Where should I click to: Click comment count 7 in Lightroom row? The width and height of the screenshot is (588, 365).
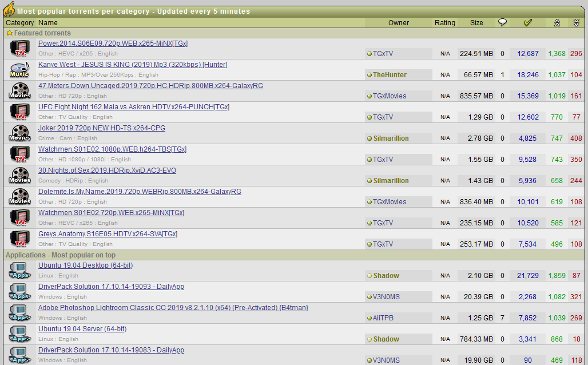[x=503, y=318]
